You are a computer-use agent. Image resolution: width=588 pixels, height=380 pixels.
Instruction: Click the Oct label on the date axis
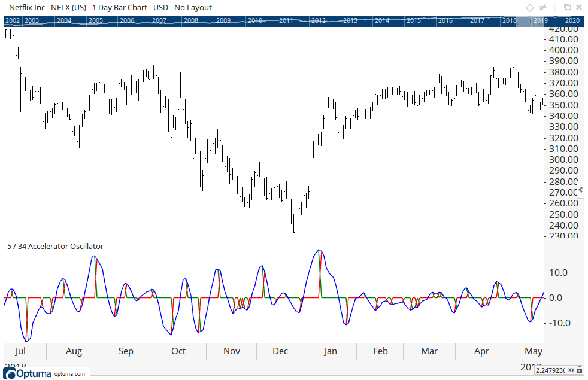pyautogui.click(x=178, y=351)
